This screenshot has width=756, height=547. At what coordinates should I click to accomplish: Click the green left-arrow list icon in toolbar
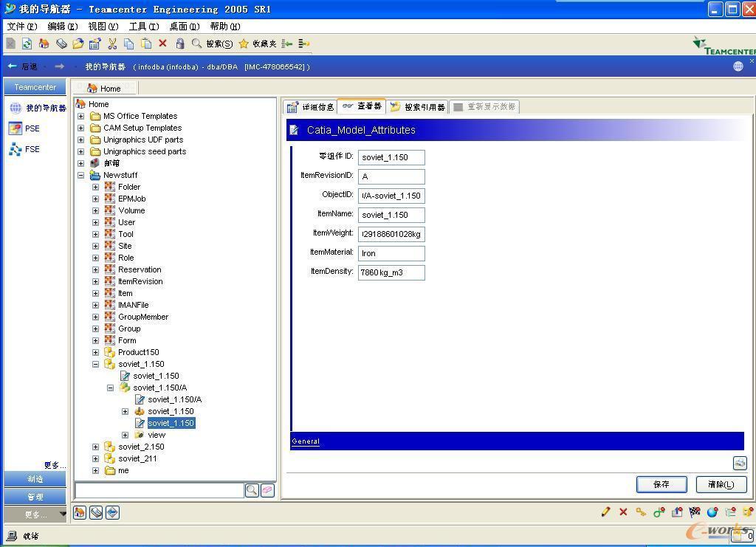point(287,44)
